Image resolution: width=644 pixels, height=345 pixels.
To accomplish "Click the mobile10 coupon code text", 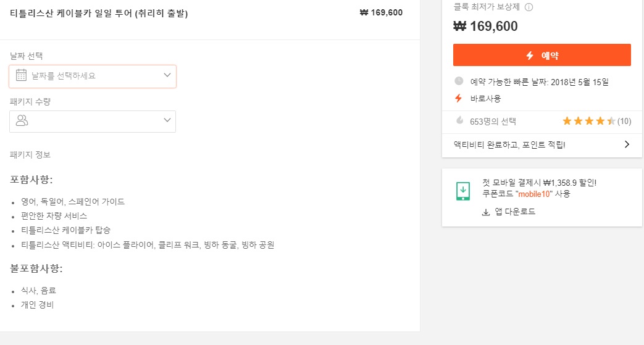I will coord(534,194).
